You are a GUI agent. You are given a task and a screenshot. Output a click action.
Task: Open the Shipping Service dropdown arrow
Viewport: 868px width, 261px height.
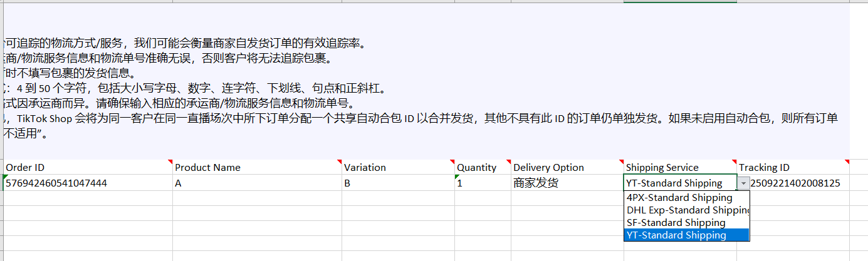(x=743, y=183)
